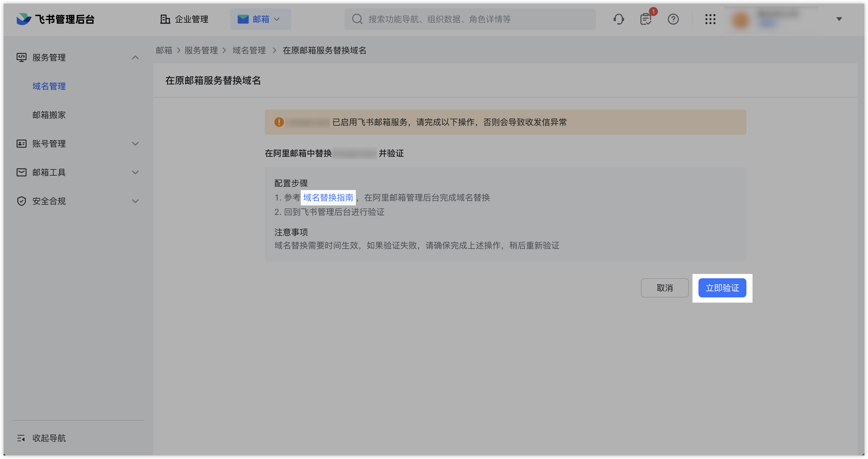
Task: Click the 安全合规 shield icon
Action: pos(22,201)
